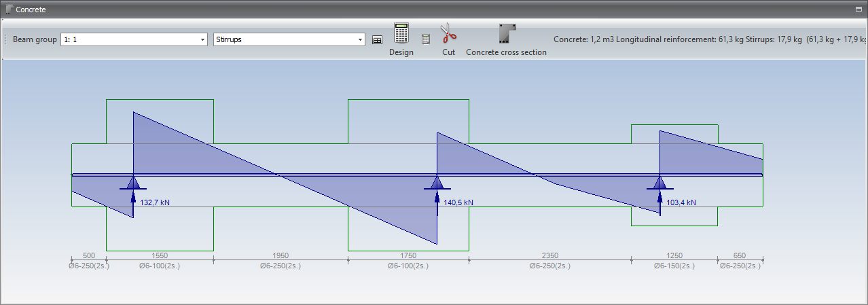The height and width of the screenshot is (305, 868).
Task: Click the Concrete panel title text
Action: point(31,10)
